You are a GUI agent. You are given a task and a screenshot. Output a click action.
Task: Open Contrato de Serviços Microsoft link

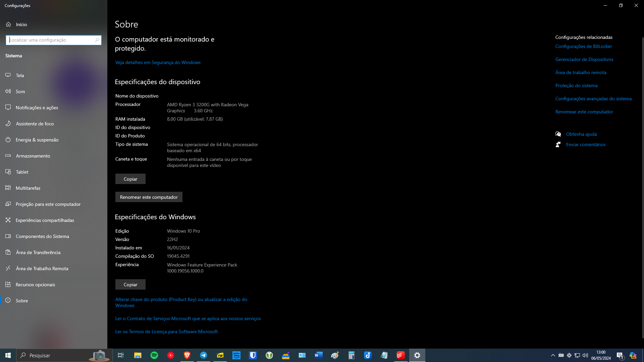188,318
